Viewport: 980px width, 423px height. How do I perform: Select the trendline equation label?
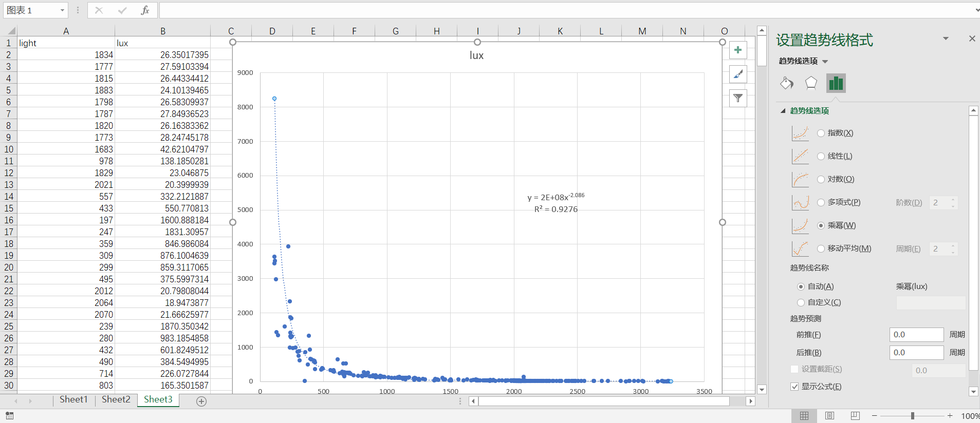coord(556,203)
